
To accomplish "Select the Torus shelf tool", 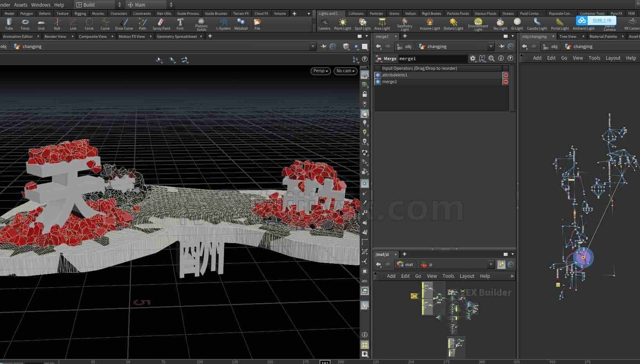I will (x=25, y=24).
